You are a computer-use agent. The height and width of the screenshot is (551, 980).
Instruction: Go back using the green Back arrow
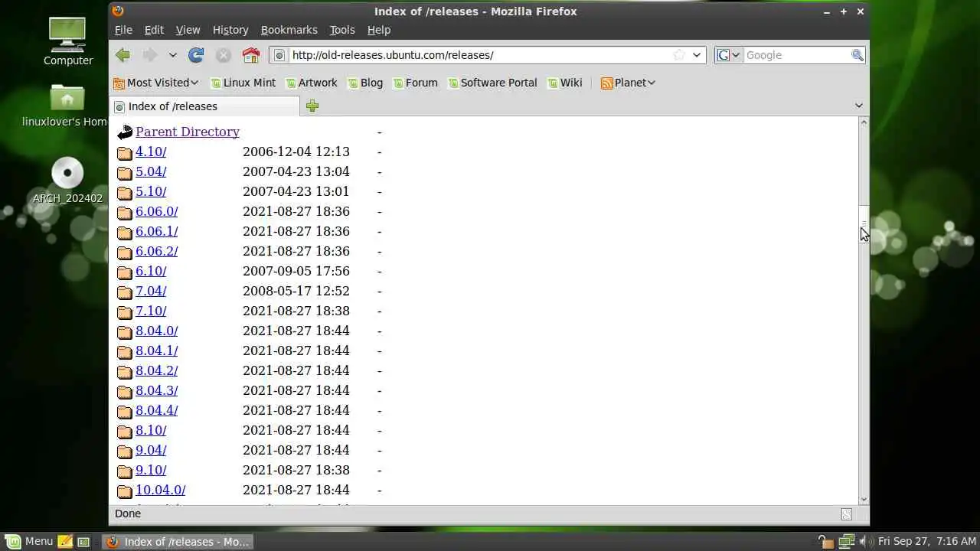[122, 55]
